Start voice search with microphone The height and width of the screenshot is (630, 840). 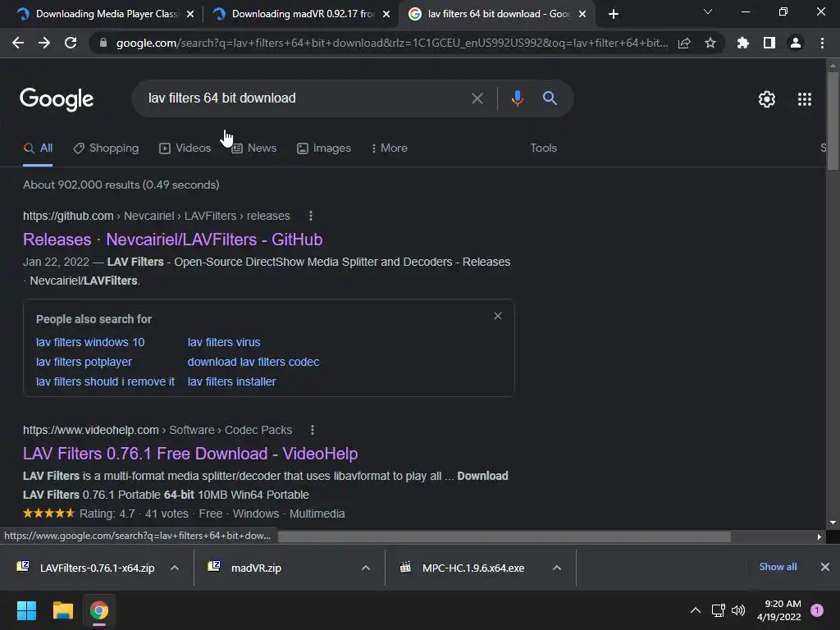coord(517,98)
